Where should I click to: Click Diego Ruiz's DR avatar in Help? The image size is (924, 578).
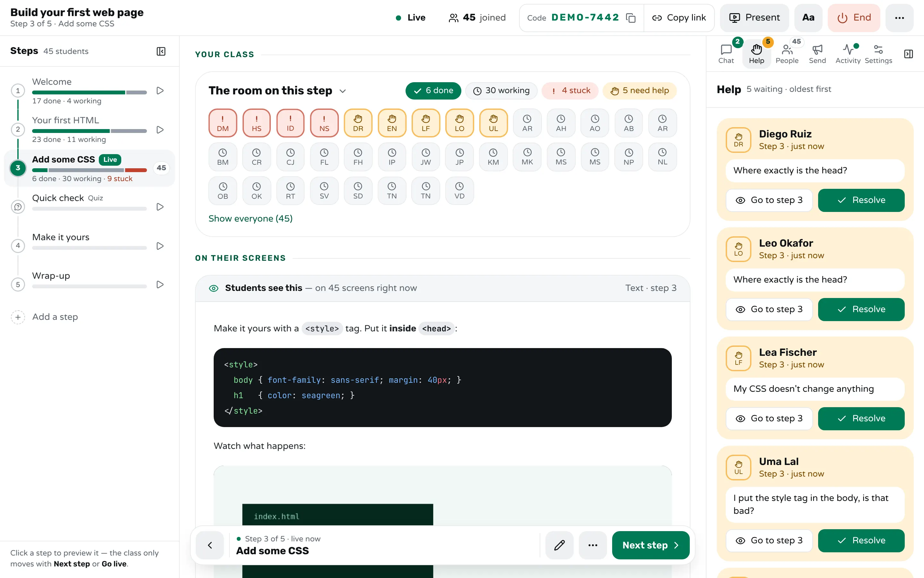tap(739, 140)
